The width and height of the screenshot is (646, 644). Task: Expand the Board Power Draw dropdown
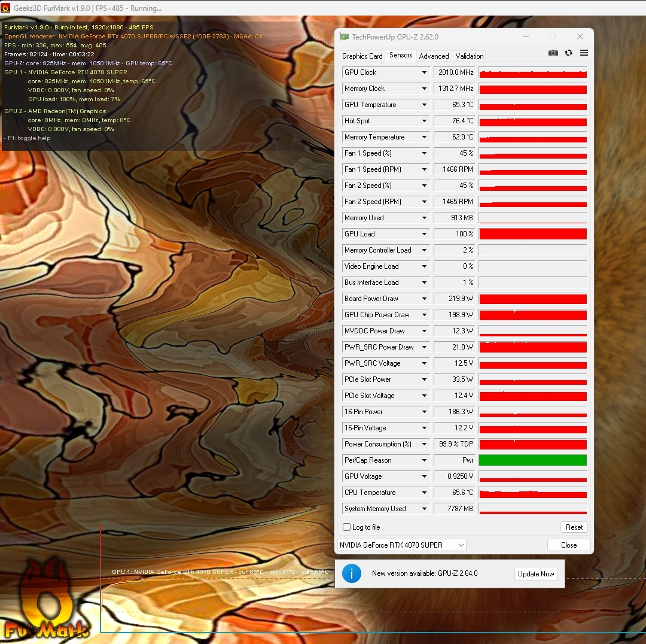(x=424, y=299)
